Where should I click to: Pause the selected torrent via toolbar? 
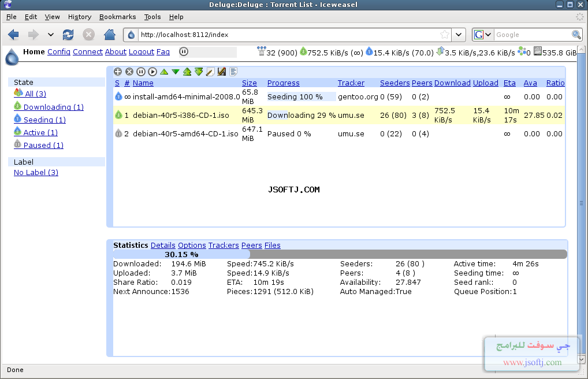pos(141,72)
